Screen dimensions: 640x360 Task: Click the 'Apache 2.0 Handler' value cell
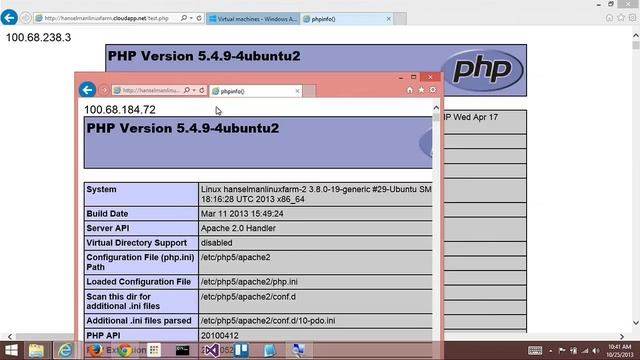coord(315,228)
